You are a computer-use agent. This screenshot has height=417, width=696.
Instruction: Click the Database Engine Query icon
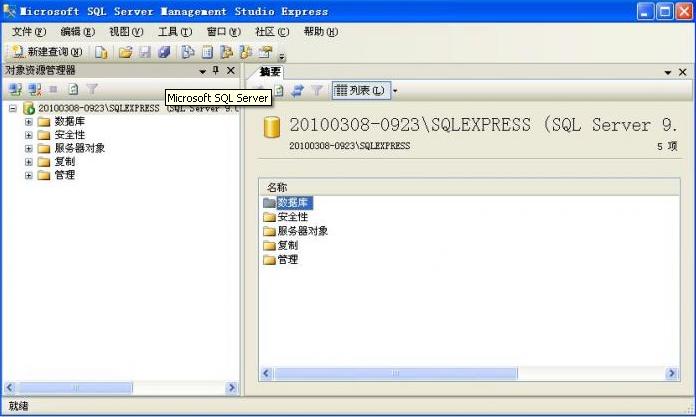[x=101, y=52]
